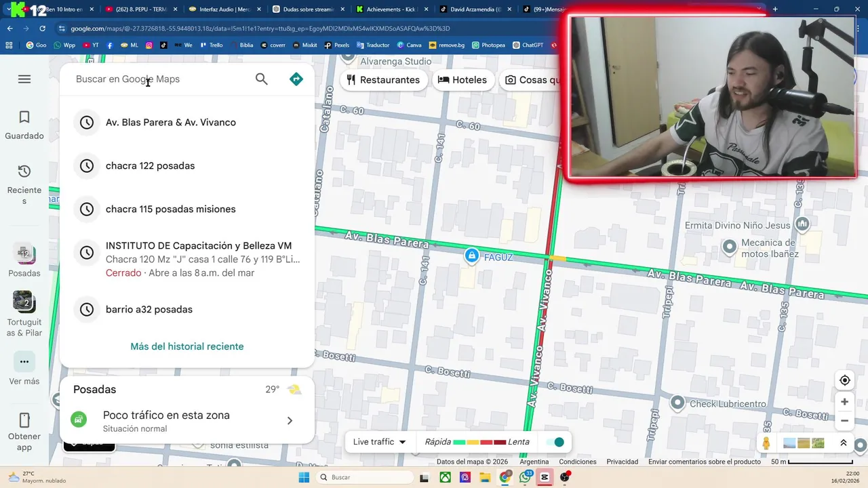
Task: Go back with browser back arrow
Action: [9, 28]
